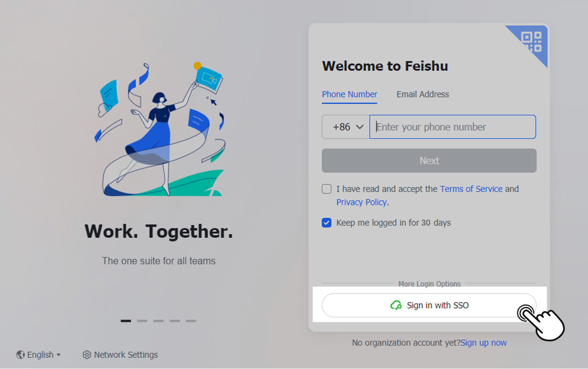This screenshot has height=369, width=588.
Task: Jump to the second carousel slide indicator
Action: [142, 321]
